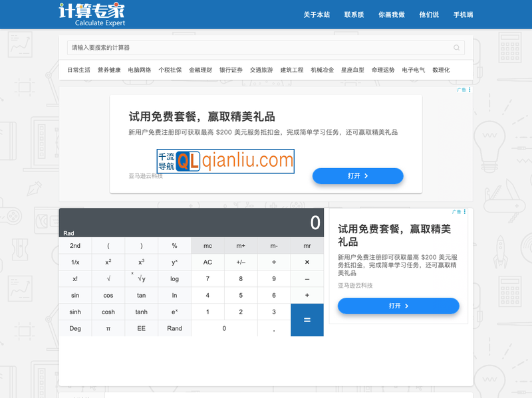This screenshot has height=398, width=532.
Task: Click the 打开 button on the banner ad
Action: (x=358, y=175)
